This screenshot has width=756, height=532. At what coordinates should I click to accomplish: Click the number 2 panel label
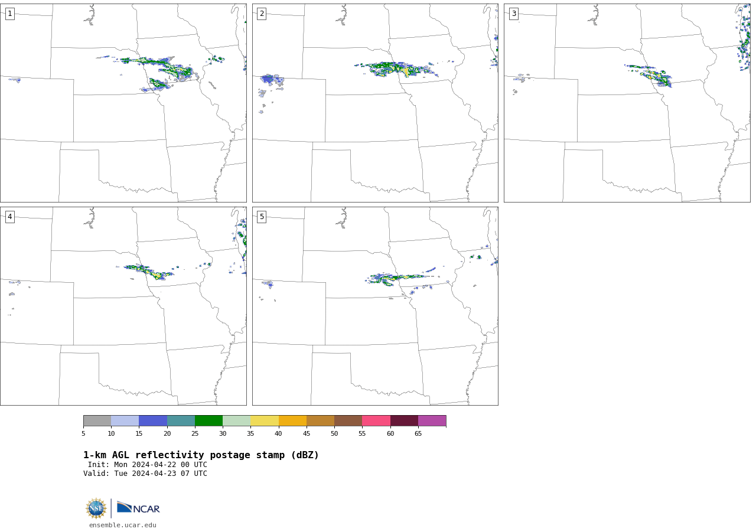pos(262,14)
